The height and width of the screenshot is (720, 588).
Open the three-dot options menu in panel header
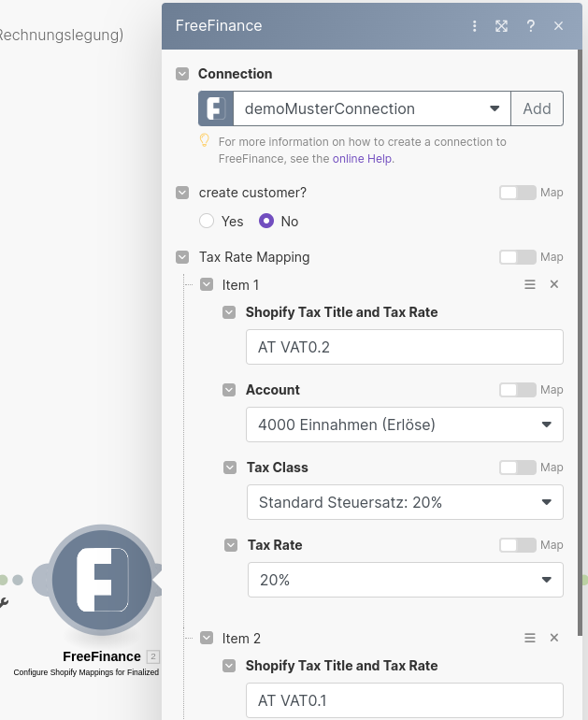[x=475, y=26]
